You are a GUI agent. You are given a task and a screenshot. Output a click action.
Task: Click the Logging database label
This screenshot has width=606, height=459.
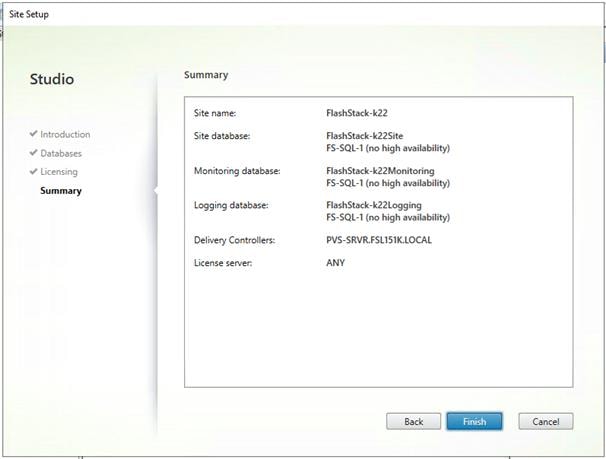pyautogui.click(x=231, y=205)
